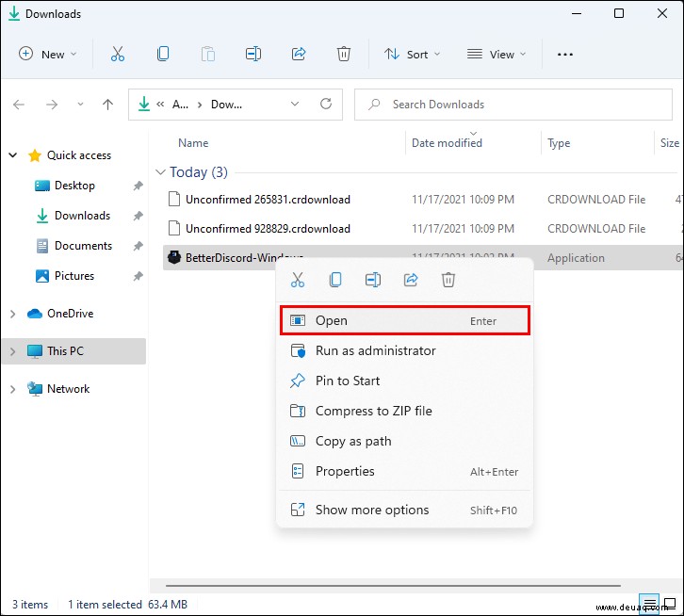The height and width of the screenshot is (616, 684).
Task: Click the Quick access label
Action: tap(79, 155)
